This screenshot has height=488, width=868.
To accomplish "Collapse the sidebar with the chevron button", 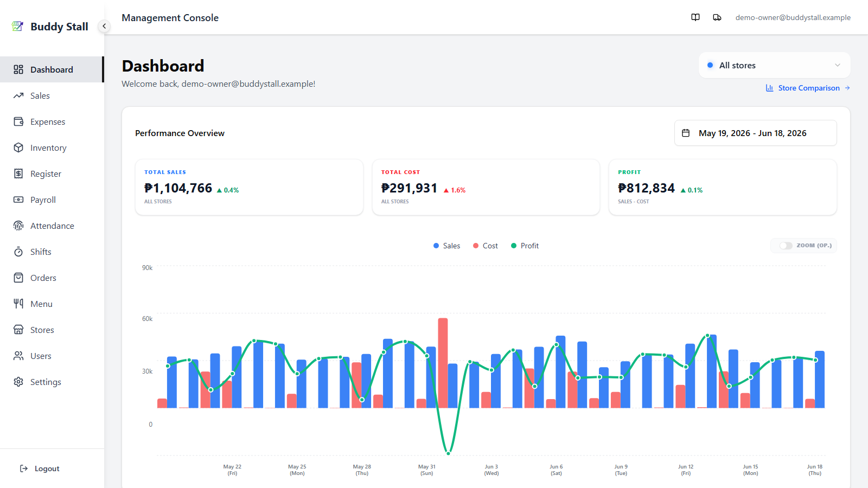I will 104,26.
